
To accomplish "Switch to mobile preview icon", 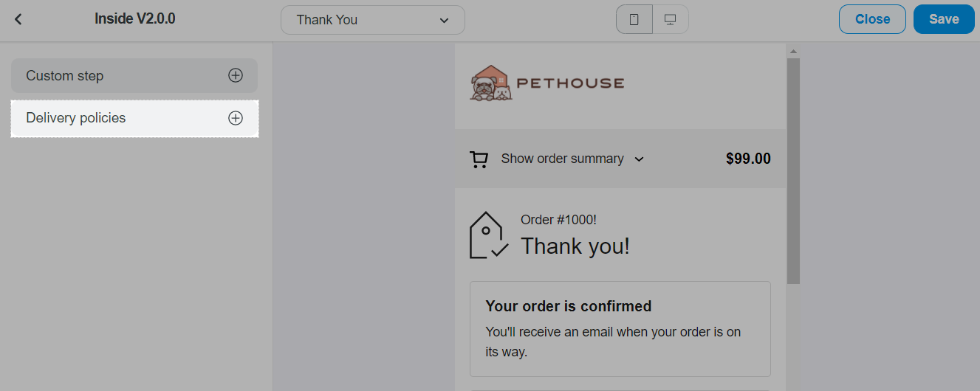I will point(634,20).
